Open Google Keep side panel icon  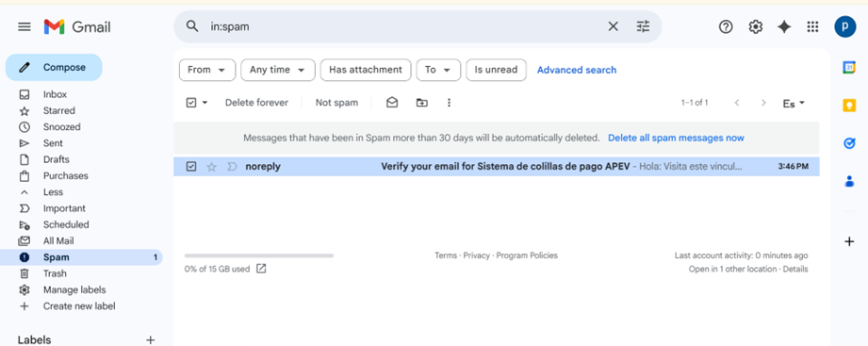pyautogui.click(x=849, y=106)
